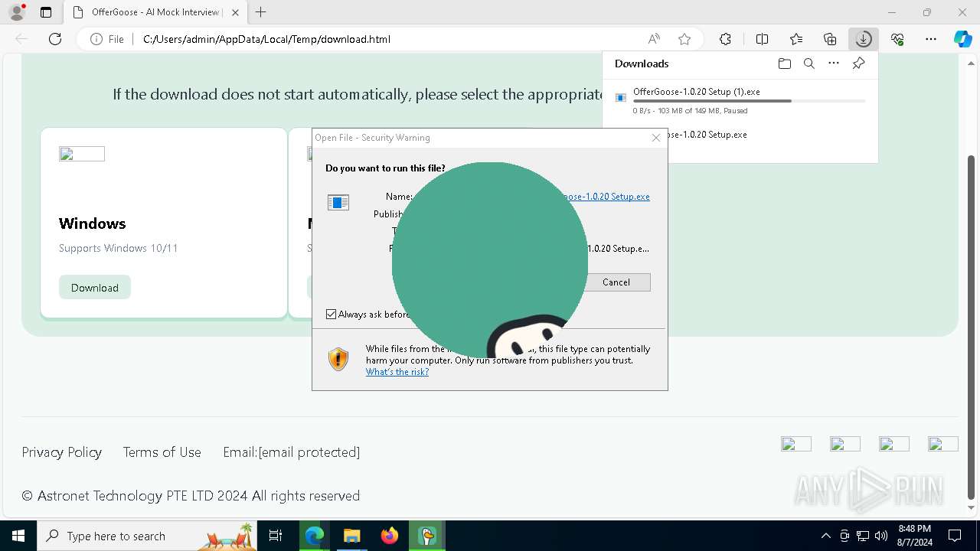This screenshot has height=551, width=980.
Task: Click the first footer social icon
Action: 796,444
